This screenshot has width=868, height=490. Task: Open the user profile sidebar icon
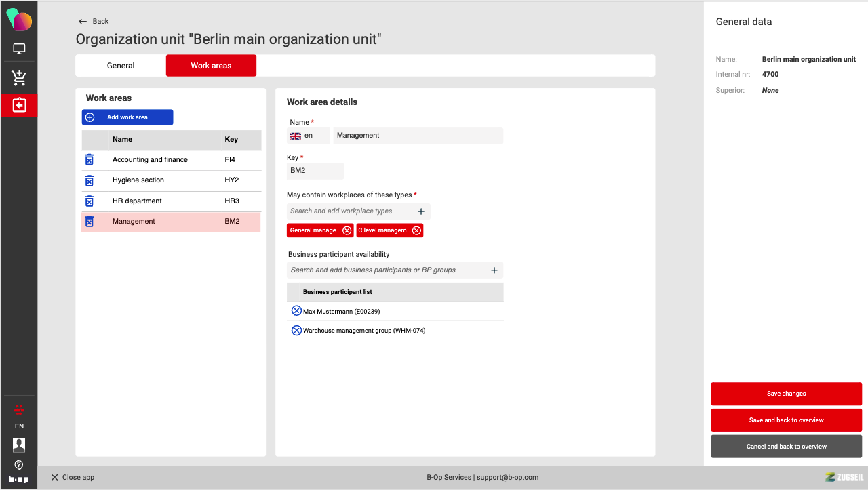pyautogui.click(x=19, y=445)
